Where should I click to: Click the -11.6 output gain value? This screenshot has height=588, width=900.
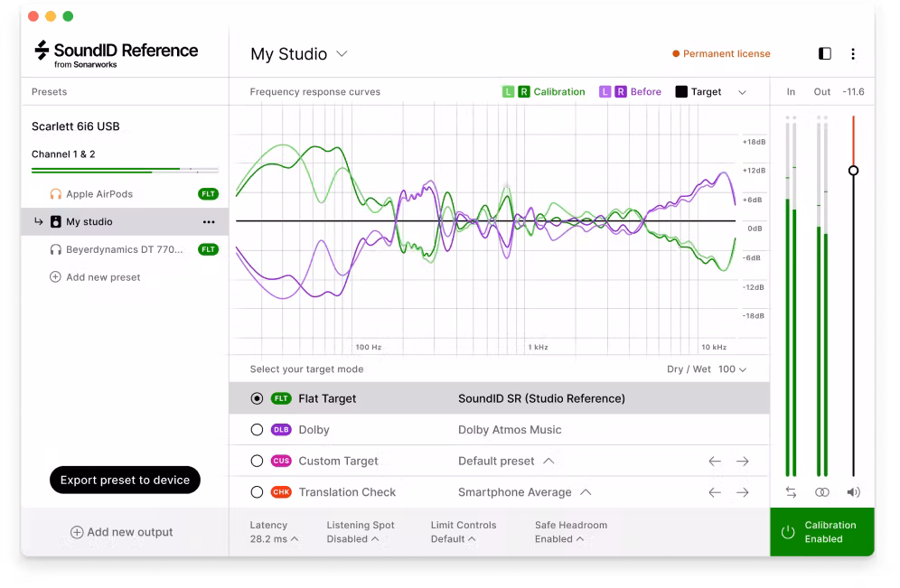pyautogui.click(x=853, y=92)
